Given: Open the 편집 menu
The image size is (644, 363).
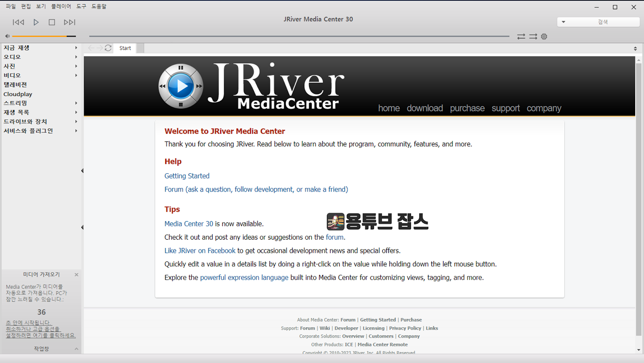Looking at the screenshot, I should pos(26,6).
